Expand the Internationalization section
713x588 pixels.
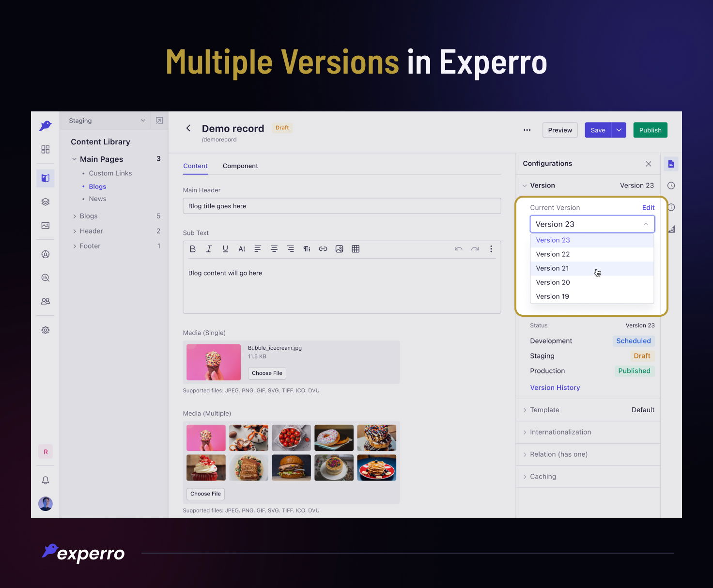point(560,432)
